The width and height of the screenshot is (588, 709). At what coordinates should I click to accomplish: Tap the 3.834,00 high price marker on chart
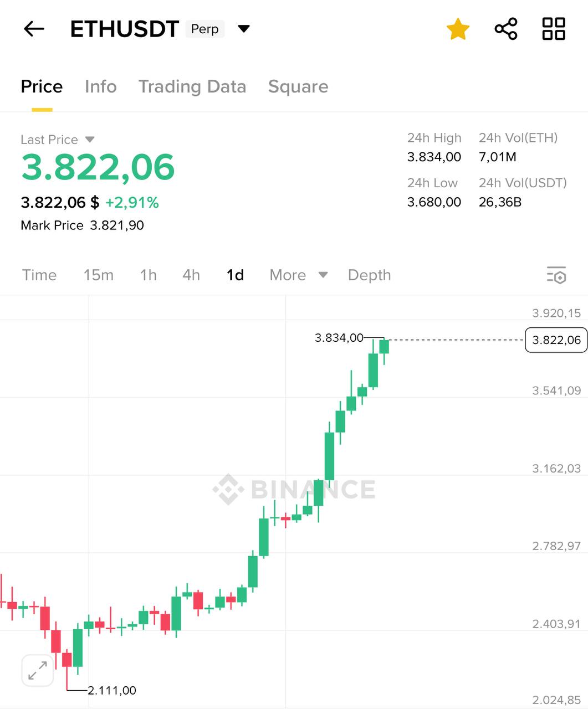339,338
